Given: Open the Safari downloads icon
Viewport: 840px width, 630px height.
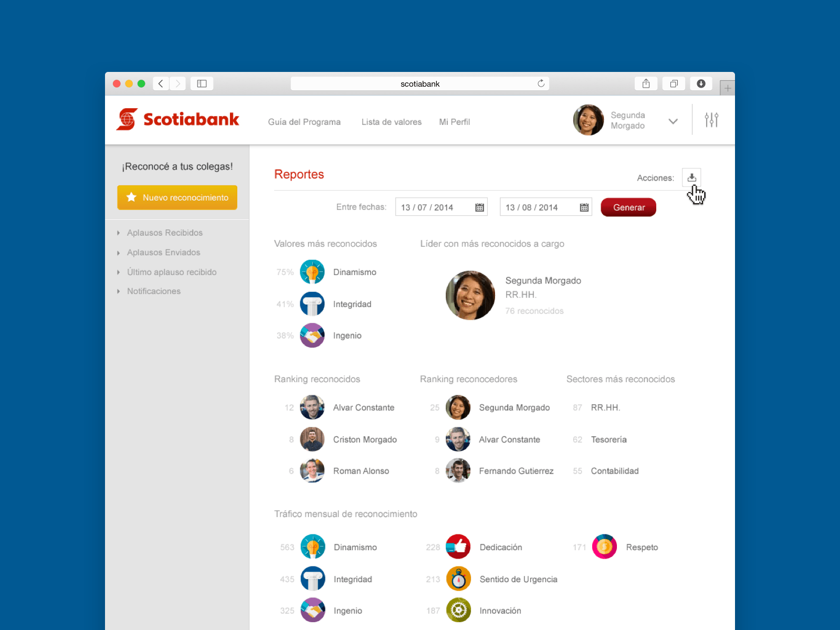Looking at the screenshot, I should tap(701, 83).
